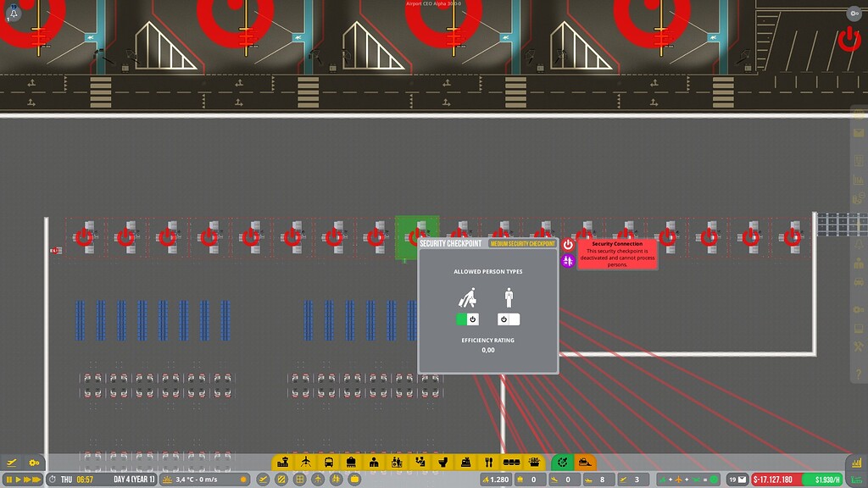Open the seating benches build menu

pos(511,462)
